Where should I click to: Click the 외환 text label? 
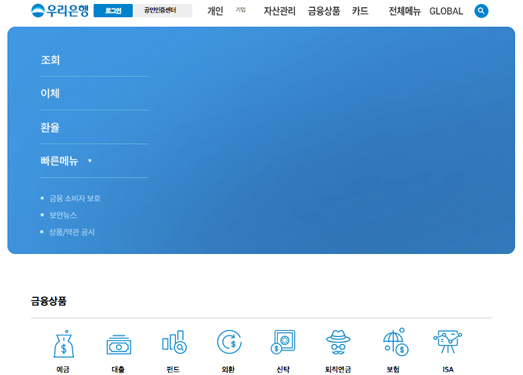pyautogui.click(x=228, y=369)
